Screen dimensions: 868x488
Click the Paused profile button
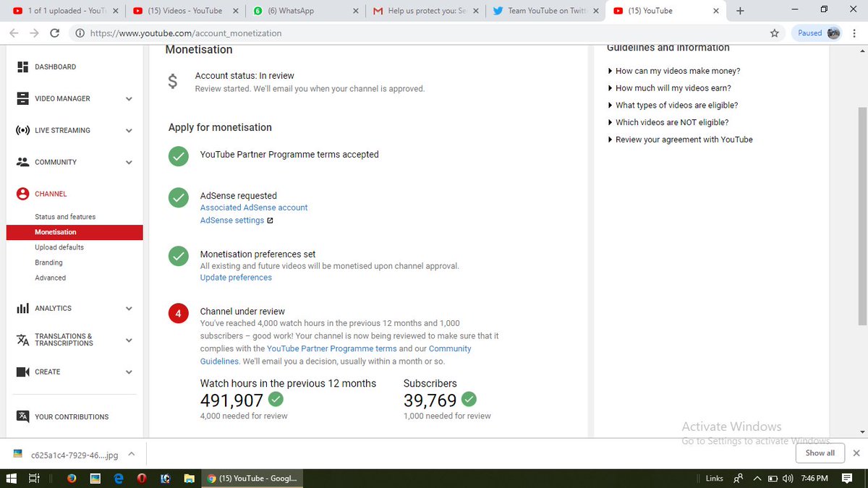tap(818, 33)
